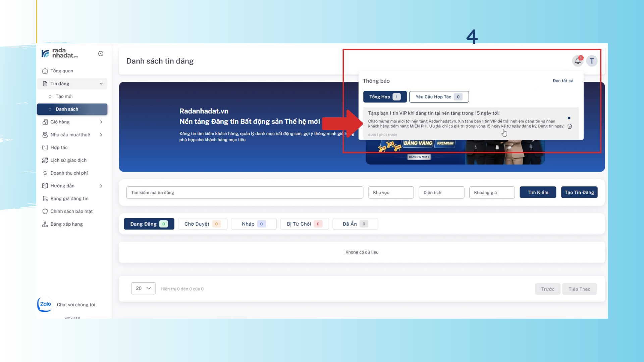The width and height of the screenshot is (644, 362).
Task: Switch to the Nháp tab
Action: (254, 224)
